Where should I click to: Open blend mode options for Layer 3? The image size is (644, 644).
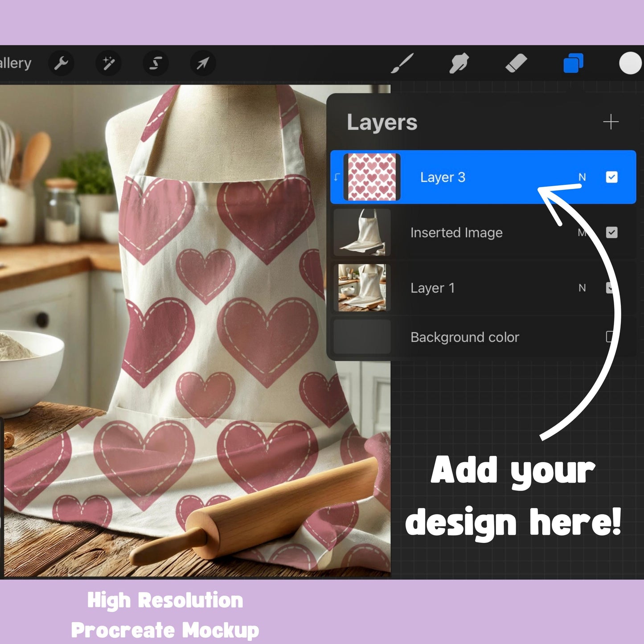click(582, 177)
